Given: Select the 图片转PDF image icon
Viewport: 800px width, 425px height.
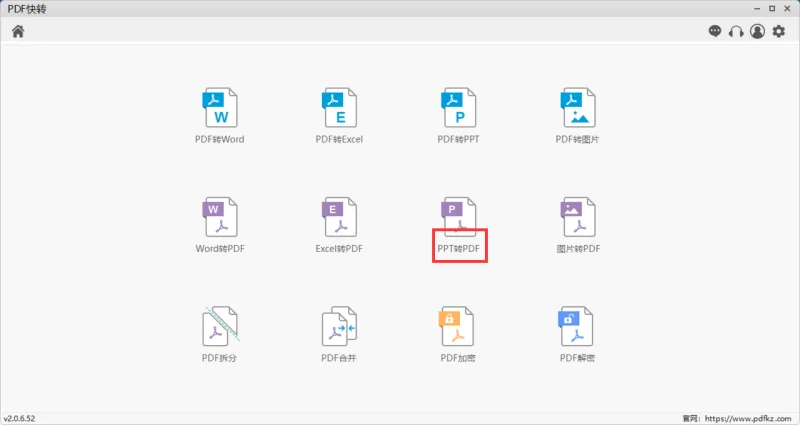Looking at the screenshot, I should click(578, 217).
